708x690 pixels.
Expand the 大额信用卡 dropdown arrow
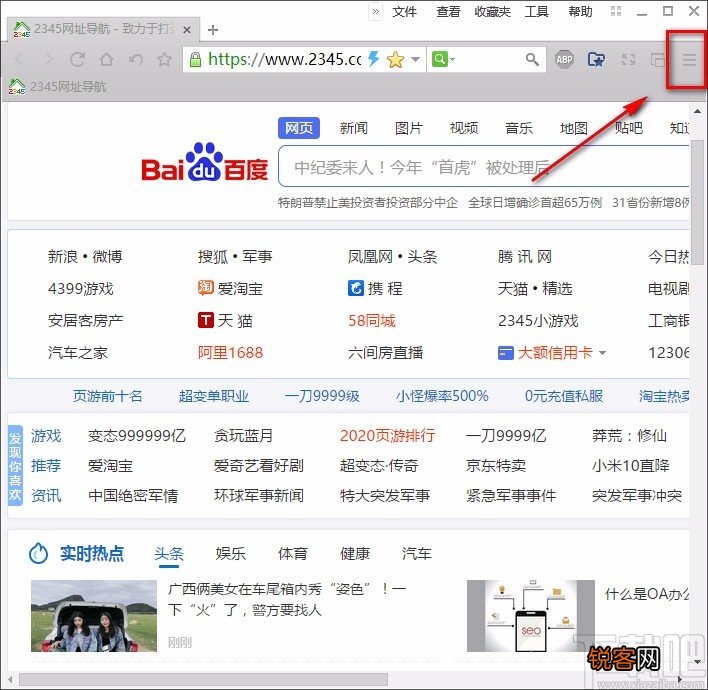[602, 353]
